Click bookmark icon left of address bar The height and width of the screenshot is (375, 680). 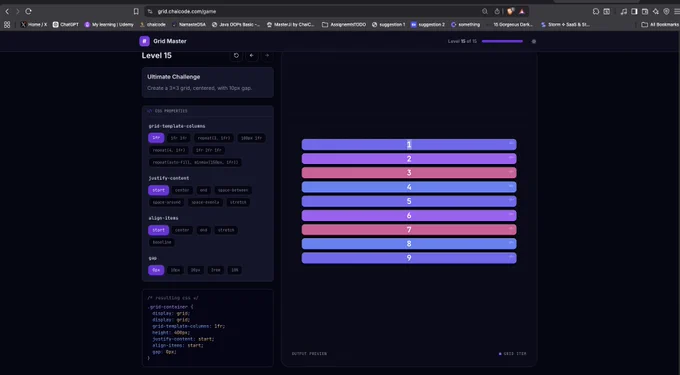pos(136,11)
